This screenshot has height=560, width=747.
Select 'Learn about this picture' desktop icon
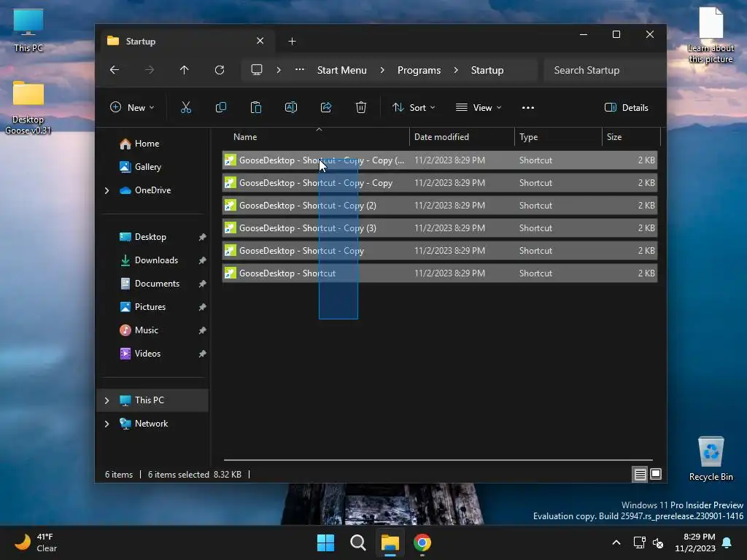point(711,36)
